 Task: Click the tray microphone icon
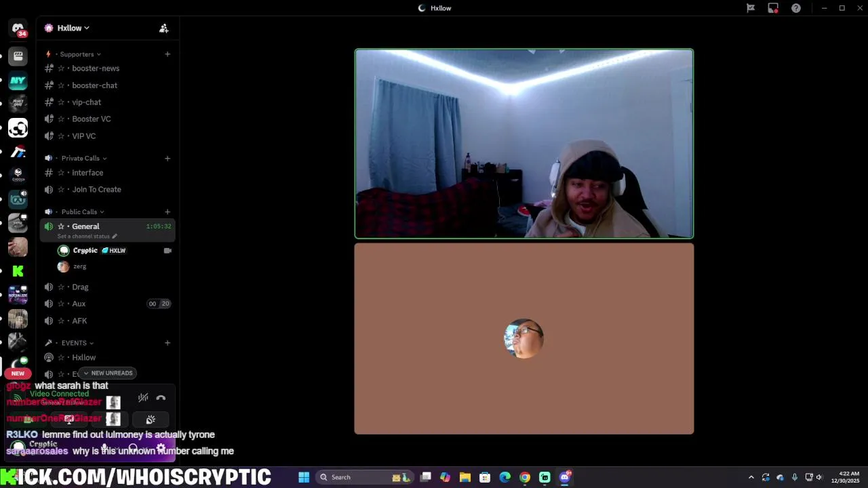(794, 477)
